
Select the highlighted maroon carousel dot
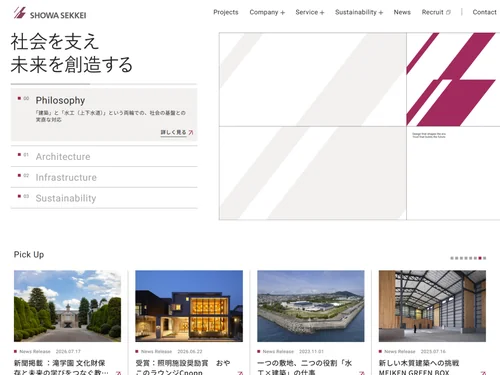[x=480, y=258]
